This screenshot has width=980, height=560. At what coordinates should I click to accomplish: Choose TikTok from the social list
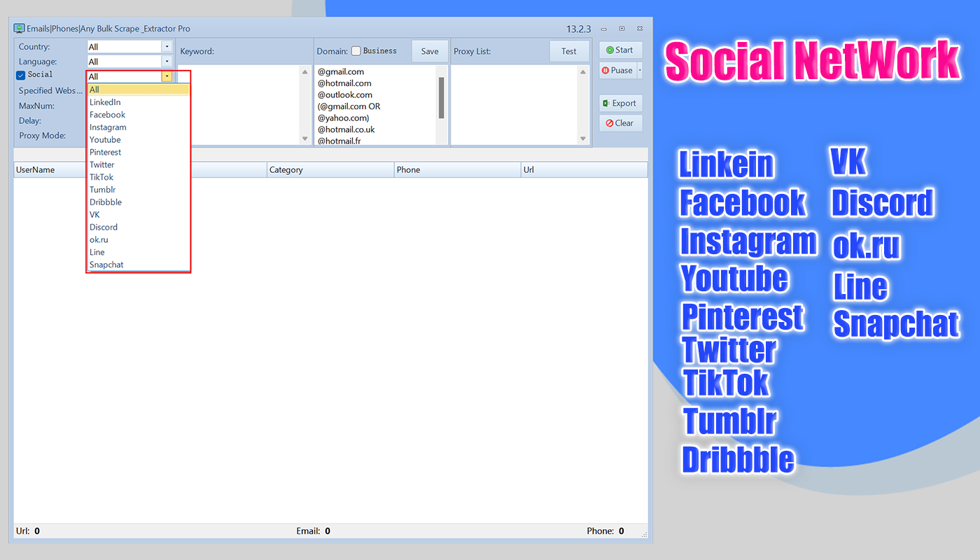click(x=139, y=178)
